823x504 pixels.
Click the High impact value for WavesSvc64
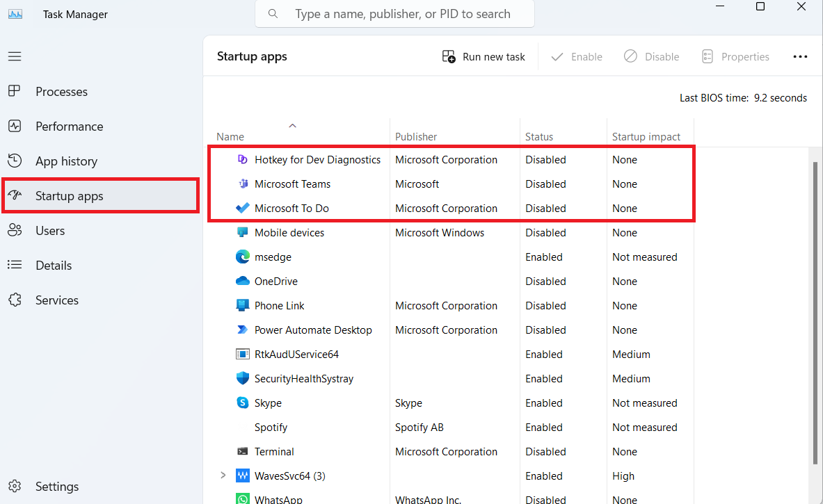click(623, 475)
